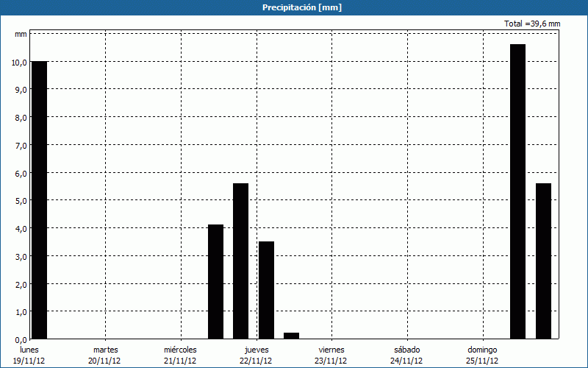588x368 pixels.
Task: Click the jueves 22/11/12 axis label
Action: pyautogui.click(x=256, y=355)
